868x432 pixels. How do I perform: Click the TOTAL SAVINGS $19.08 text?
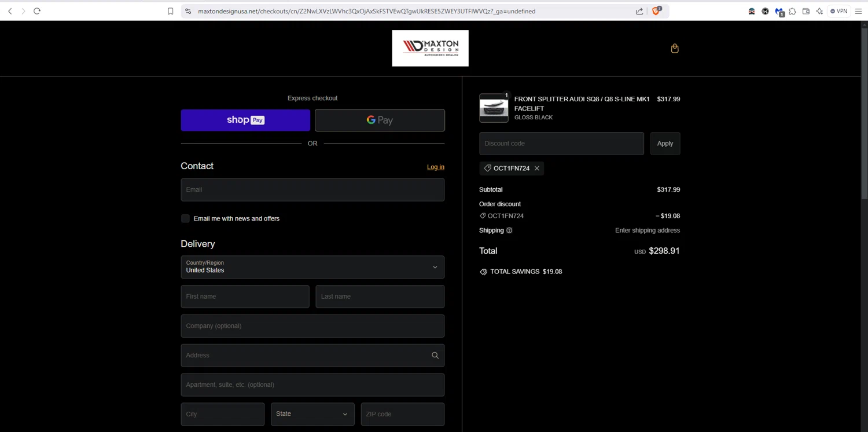(x=526, y=272)
